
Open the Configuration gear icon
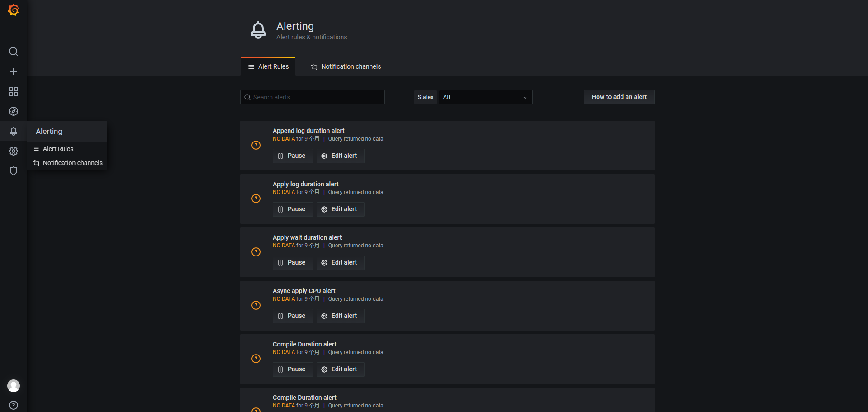click(14, 151)
